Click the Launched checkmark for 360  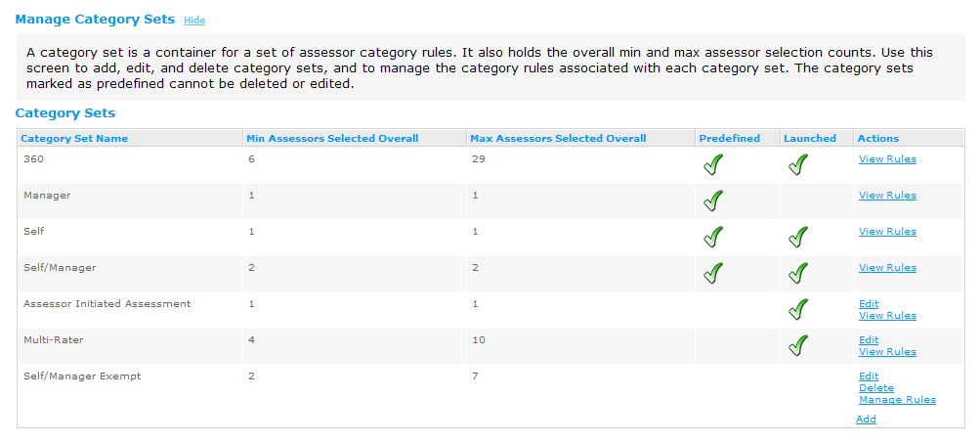coord(797,164)
